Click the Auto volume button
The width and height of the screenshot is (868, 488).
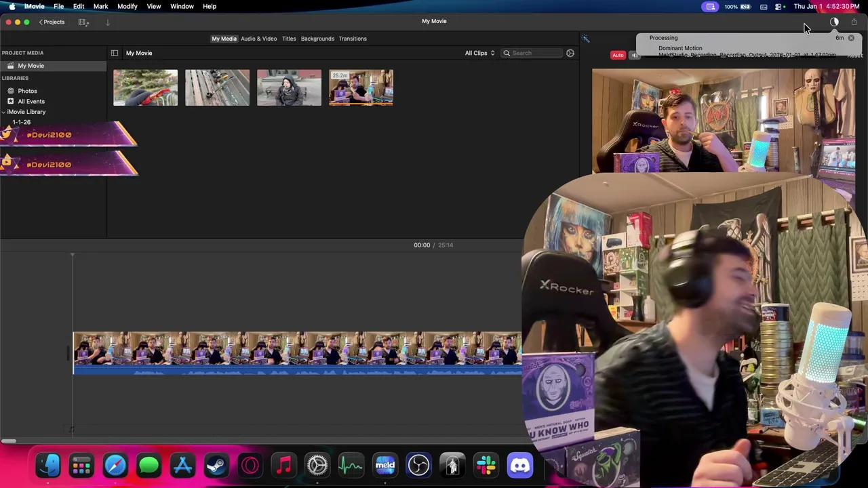point(618,56)
